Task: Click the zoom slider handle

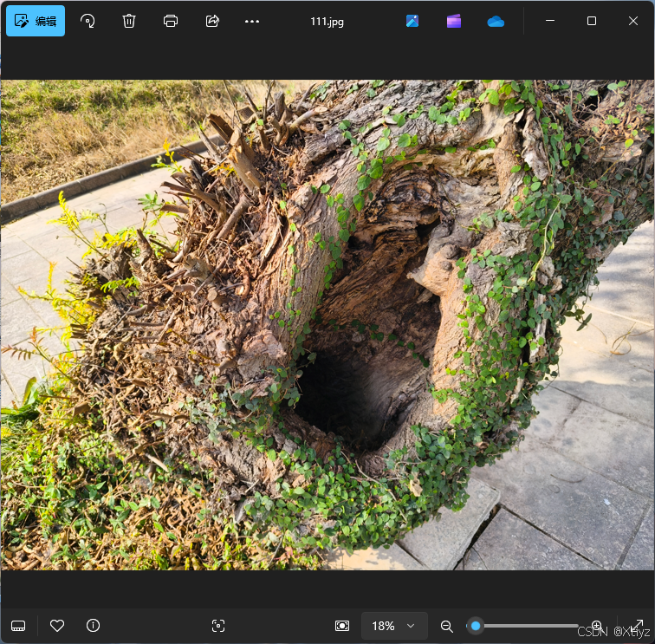Action: [x=476, y=626]
